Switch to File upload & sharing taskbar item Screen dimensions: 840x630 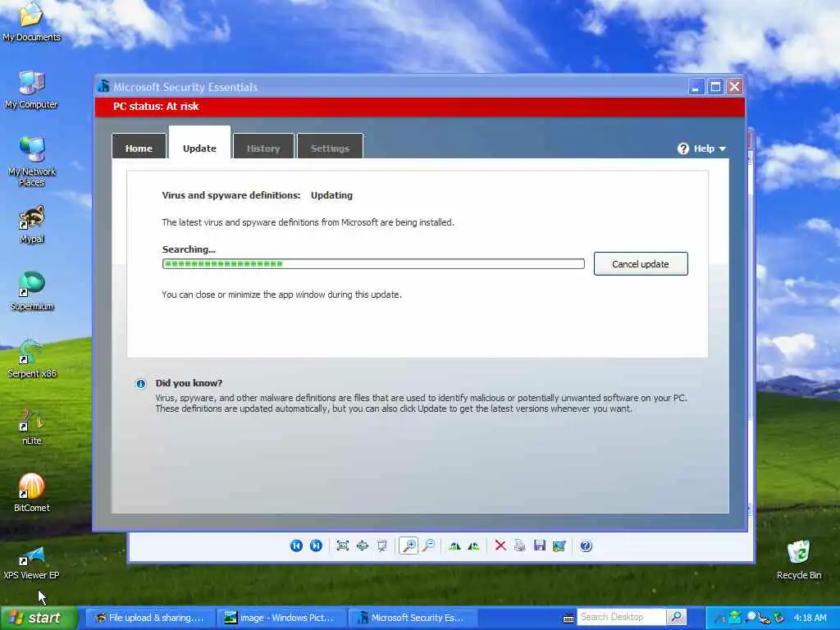click(150, 618)
